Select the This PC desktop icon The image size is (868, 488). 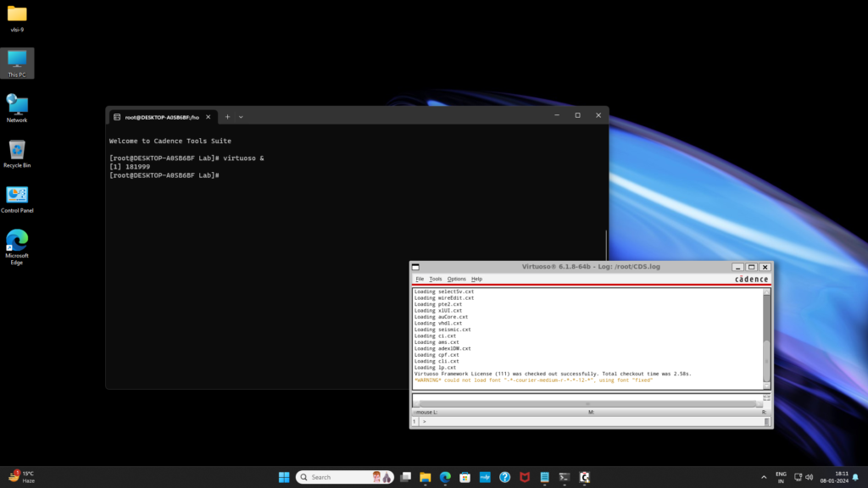click(x=17, y=63)
